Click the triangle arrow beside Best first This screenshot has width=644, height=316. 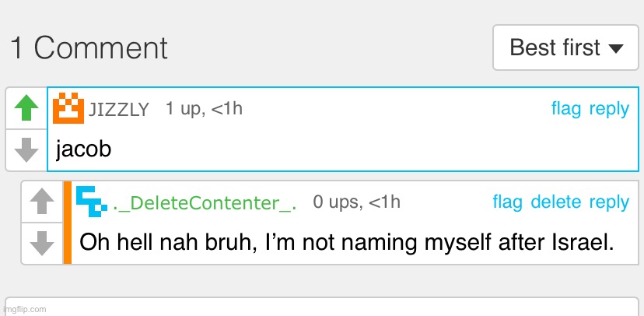(616, 49)
